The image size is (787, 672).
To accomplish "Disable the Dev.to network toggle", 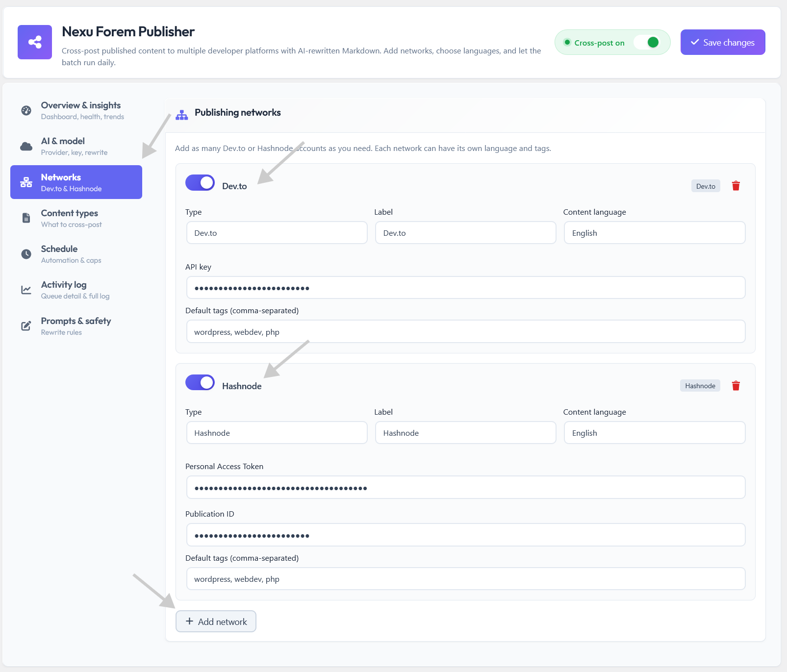I will (x=200, y=182).
